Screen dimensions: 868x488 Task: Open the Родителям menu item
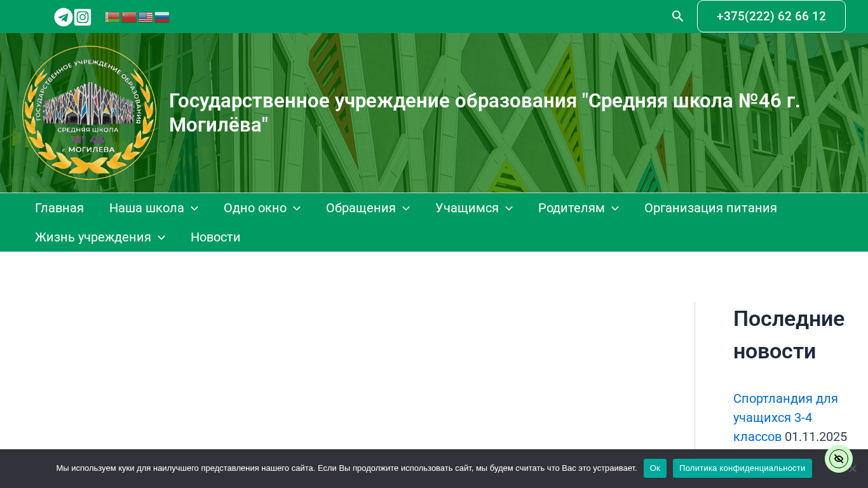coord(571,208)
